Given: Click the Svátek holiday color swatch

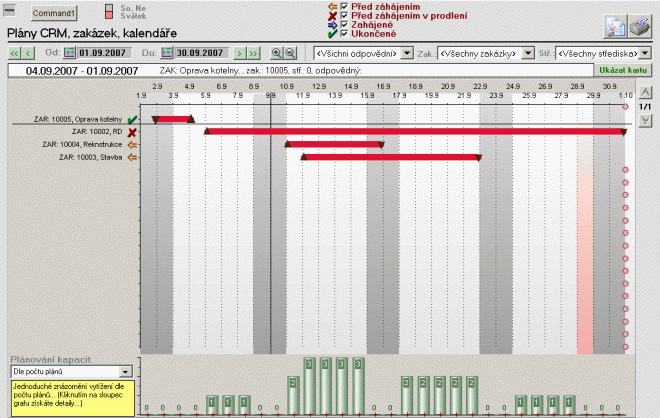Looking at the screenshot, I should click(109, 15).
